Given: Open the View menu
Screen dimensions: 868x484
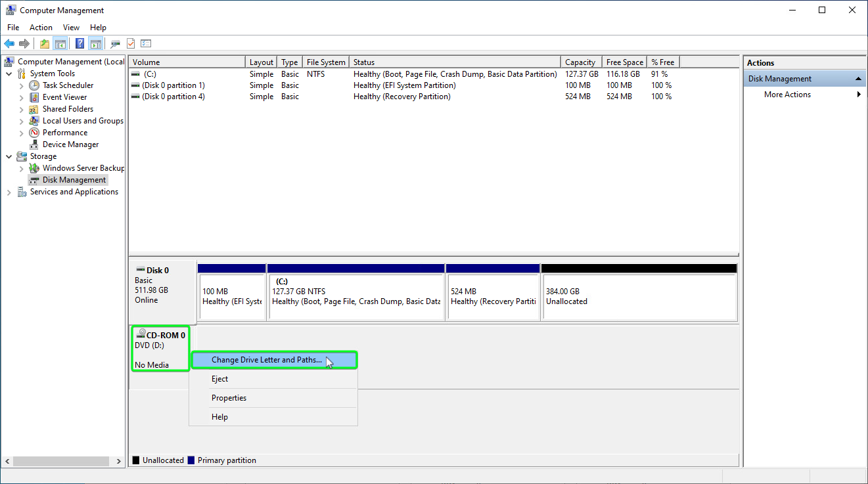Looking at the screenshot, I should (71, 28).
